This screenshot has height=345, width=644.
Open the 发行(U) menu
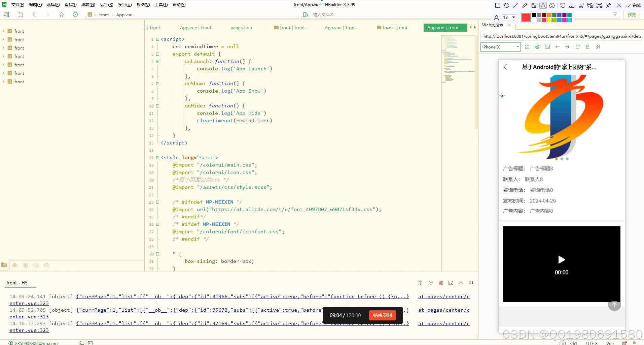(x=125, y=5)
